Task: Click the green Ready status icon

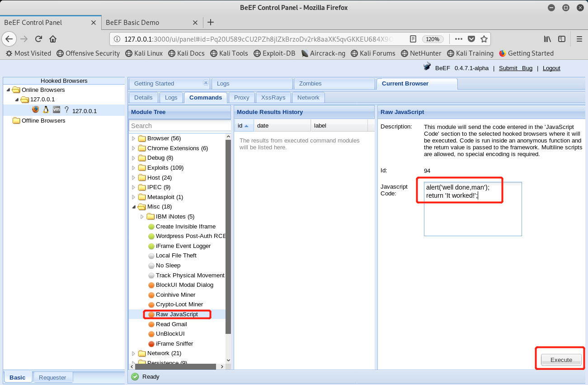Action: click(x=135, y=376)
